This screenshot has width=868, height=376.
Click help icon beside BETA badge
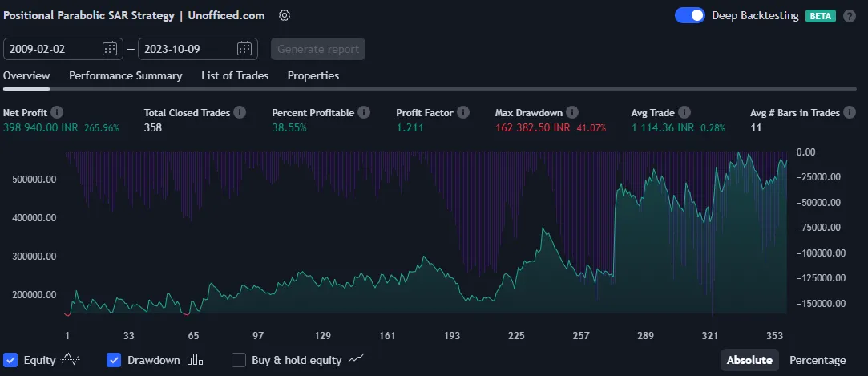[850, 15]
